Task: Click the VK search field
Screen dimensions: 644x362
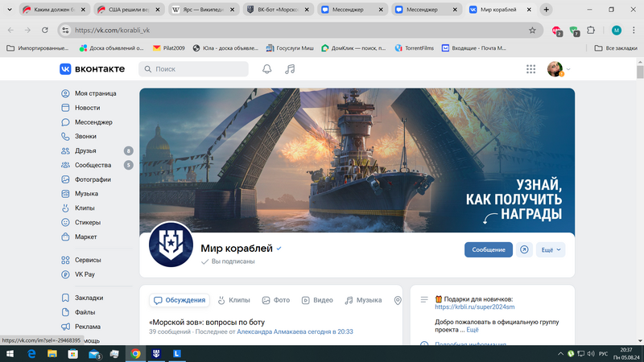Action: click(193, 69)
